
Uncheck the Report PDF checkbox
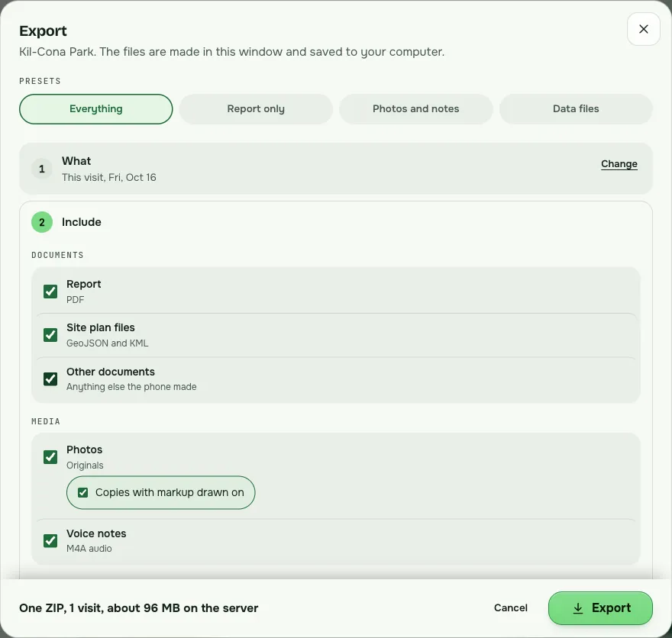[50, 292]
